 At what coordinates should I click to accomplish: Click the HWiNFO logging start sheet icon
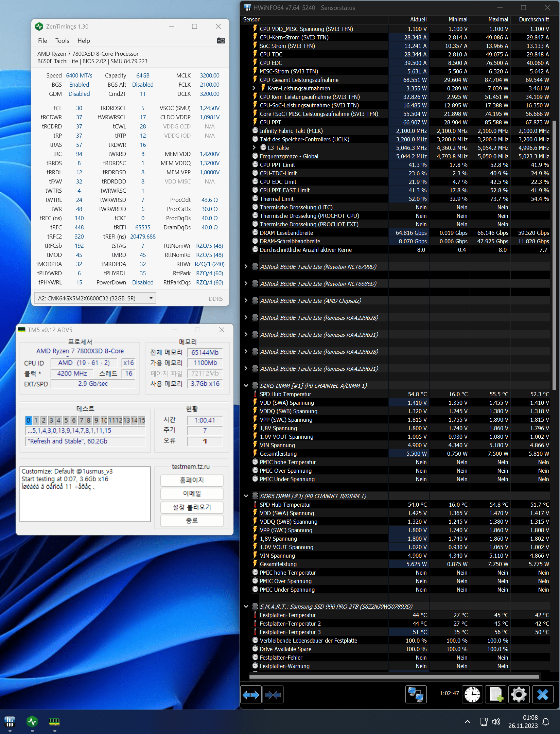point(496,695)
